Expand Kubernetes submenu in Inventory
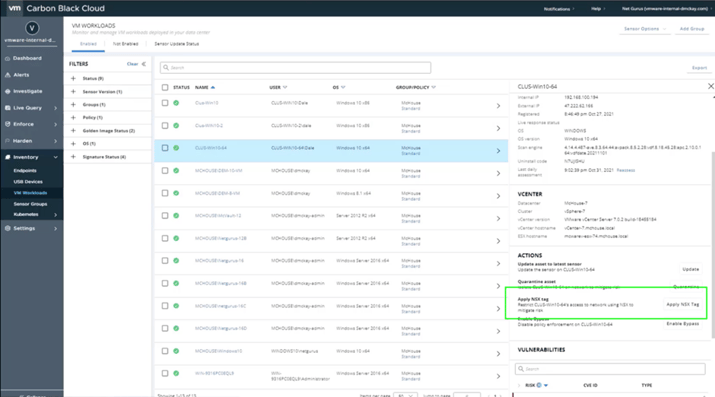The image size is (715, 397). pyautogui.click(x=56, y=215)
